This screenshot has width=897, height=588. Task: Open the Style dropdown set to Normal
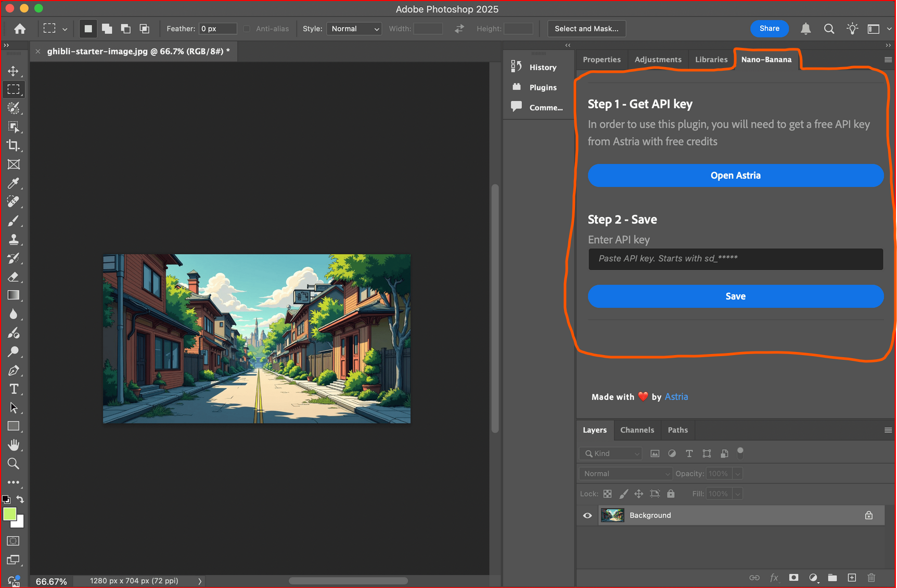click(x=354, y=29)
